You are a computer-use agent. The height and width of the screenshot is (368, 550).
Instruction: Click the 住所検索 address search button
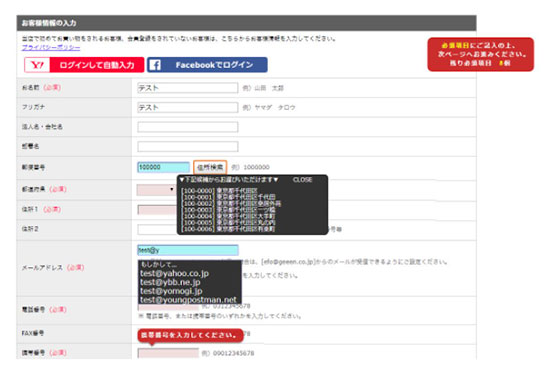tap(210, 167)
